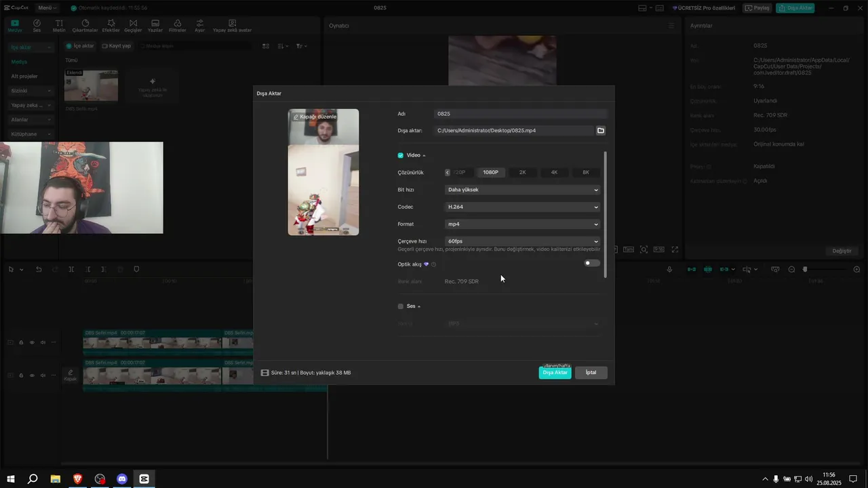Mute audio on bottom timeline track
Viewport: 868px width, 488px height.
click(43, 375)
